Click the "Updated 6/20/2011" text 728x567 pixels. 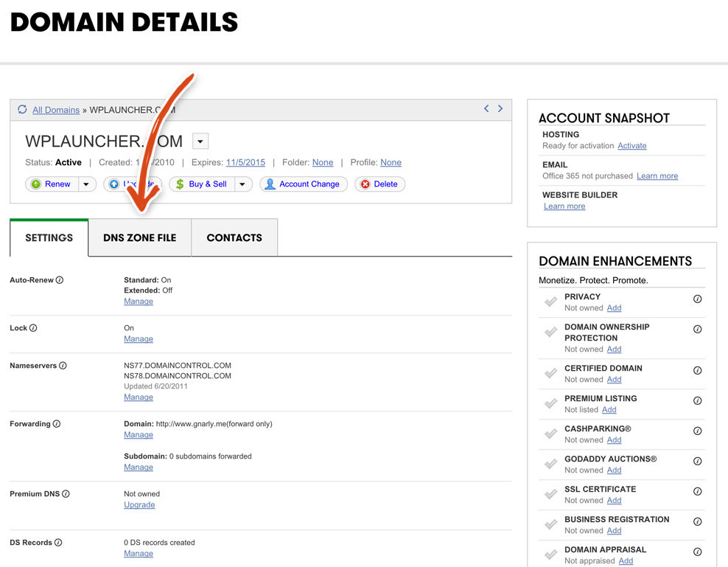[155, 386]
